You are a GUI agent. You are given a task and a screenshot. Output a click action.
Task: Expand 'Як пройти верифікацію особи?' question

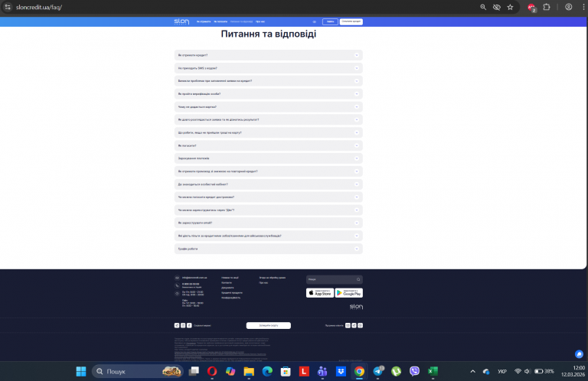click(269, 94)
